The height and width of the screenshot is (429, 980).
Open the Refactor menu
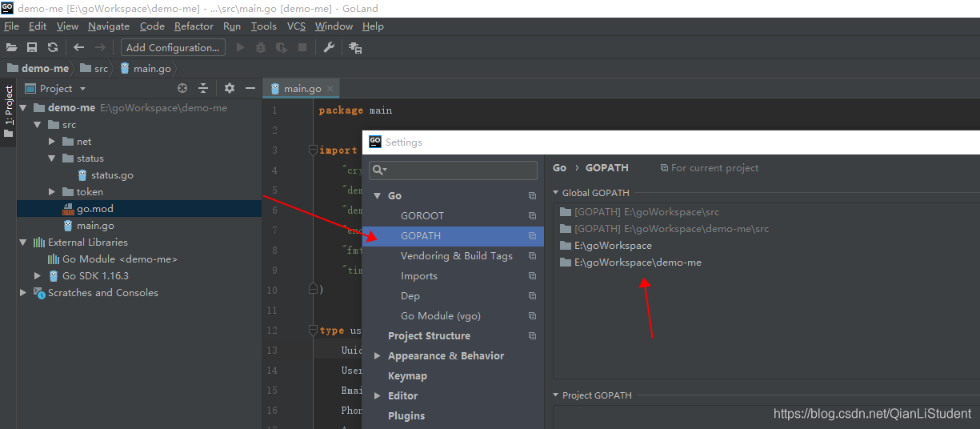[x=194, y=26]
